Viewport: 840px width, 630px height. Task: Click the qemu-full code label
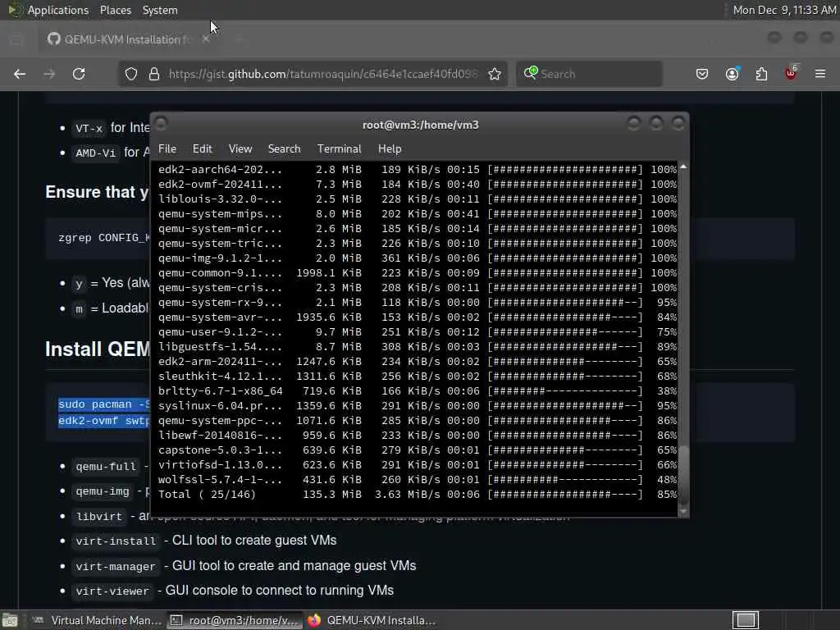click(106, 467)
